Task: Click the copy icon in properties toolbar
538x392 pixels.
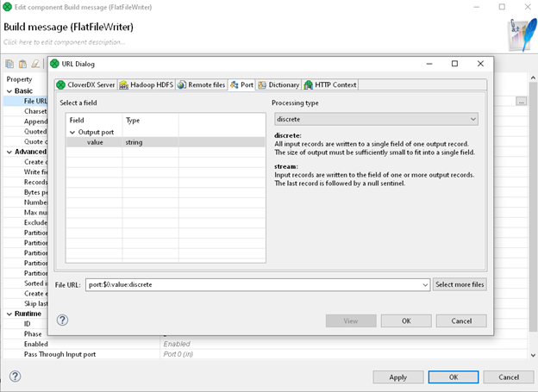Action: (9, 64)
